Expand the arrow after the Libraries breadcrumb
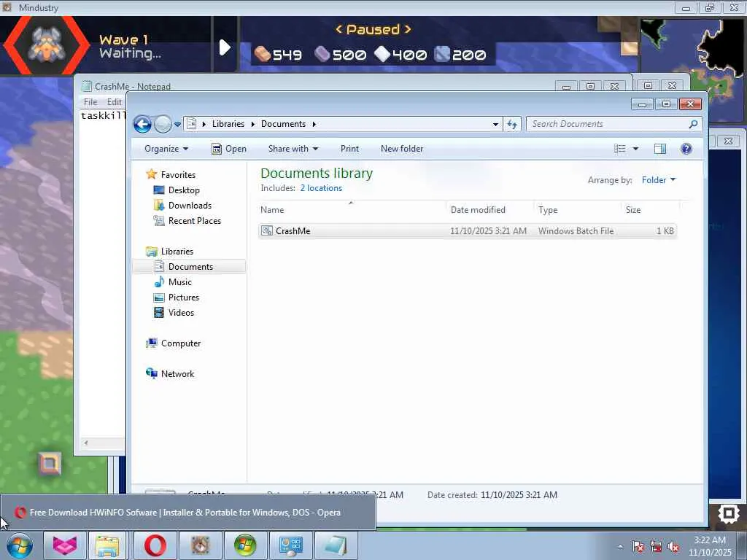 click(x=253, y=124)
